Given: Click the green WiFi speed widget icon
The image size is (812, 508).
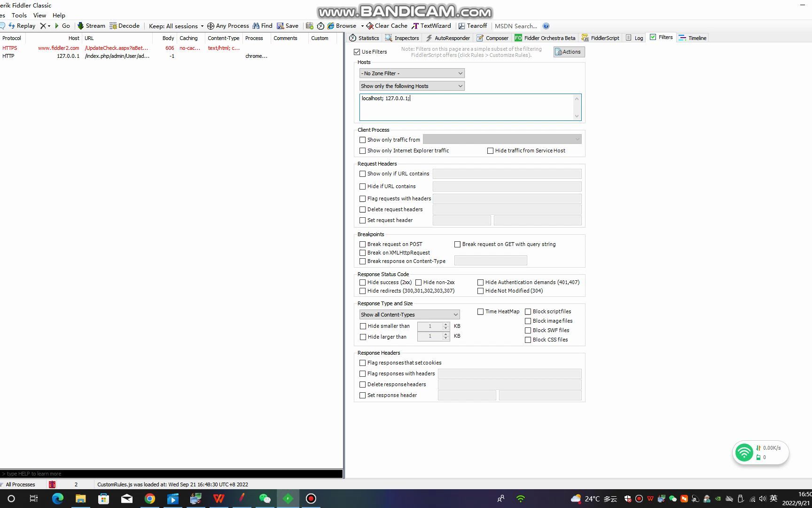Looking at the screenshot, I should coord(744,452).
